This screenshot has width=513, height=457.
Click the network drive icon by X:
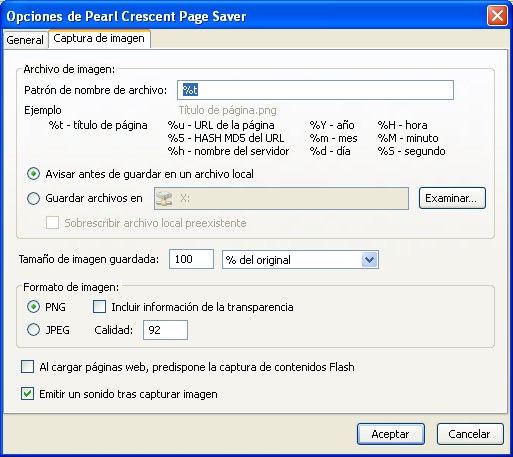[164, 199]
